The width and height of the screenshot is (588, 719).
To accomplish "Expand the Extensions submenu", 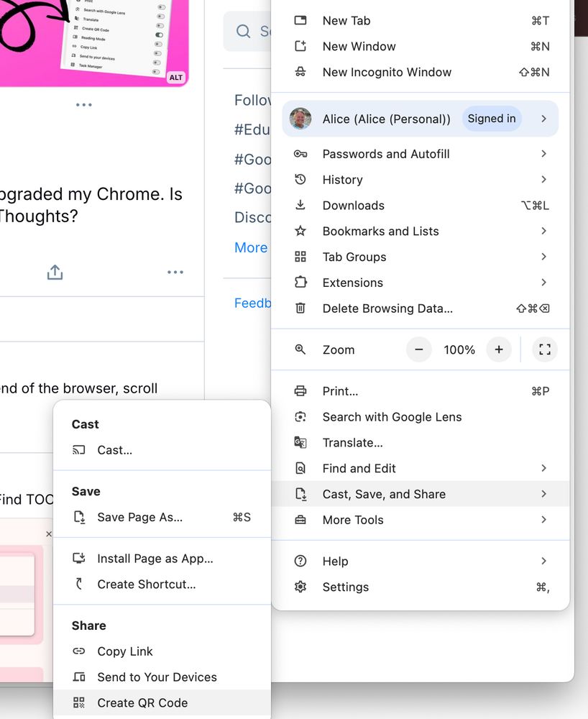I will (543, 282).
